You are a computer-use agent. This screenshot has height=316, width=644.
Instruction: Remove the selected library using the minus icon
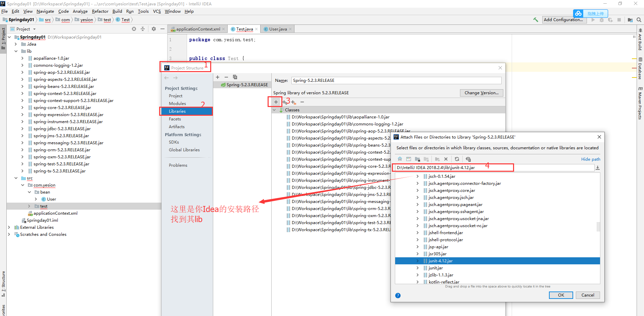pyautogui.click(x=226, y=77)
